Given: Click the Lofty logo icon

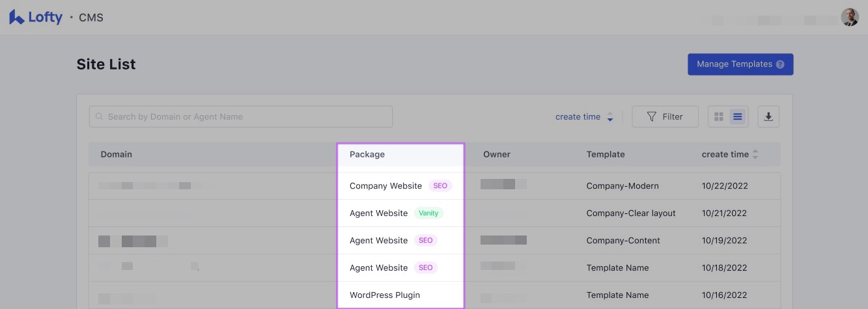Looking at the screenshot, I should point(17,18).
